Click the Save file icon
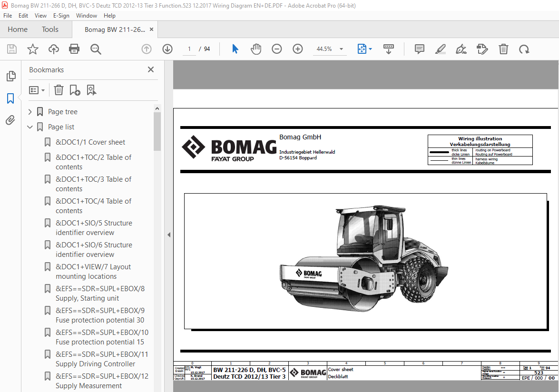 (12, 49)
